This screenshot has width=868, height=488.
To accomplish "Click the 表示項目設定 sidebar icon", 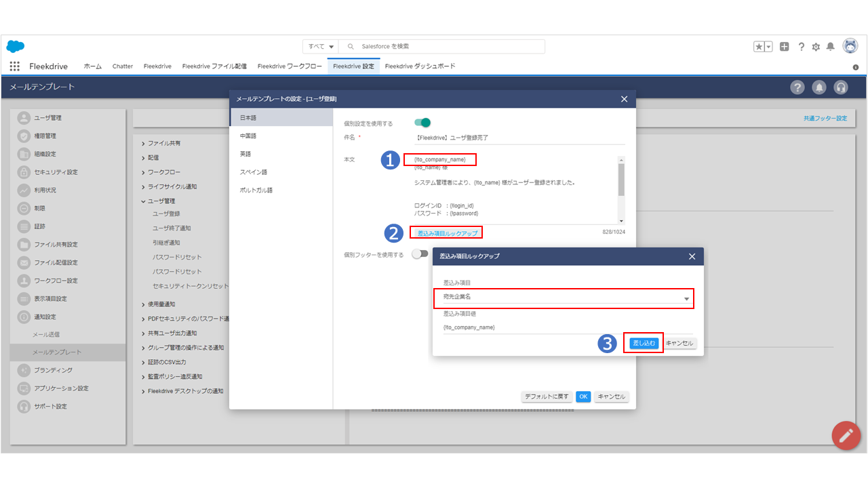I will 24,298.
